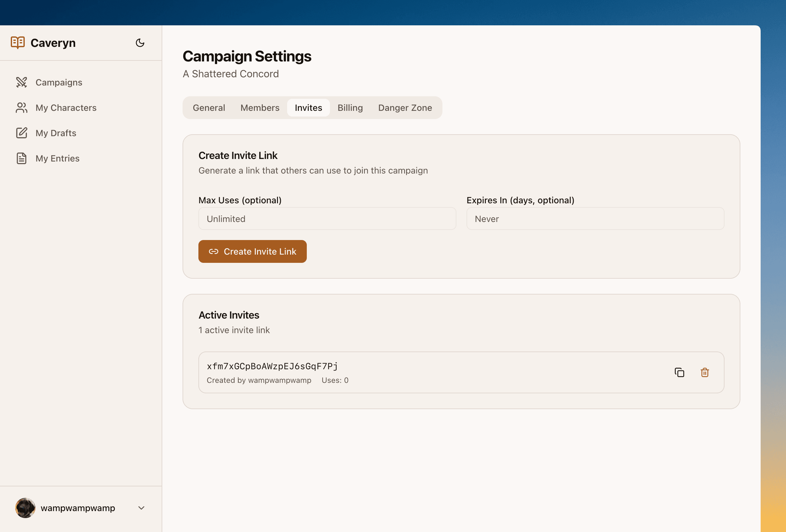The image size is (786, 532).
Task: Click the My Entries document icon
Action: point(22,158)
